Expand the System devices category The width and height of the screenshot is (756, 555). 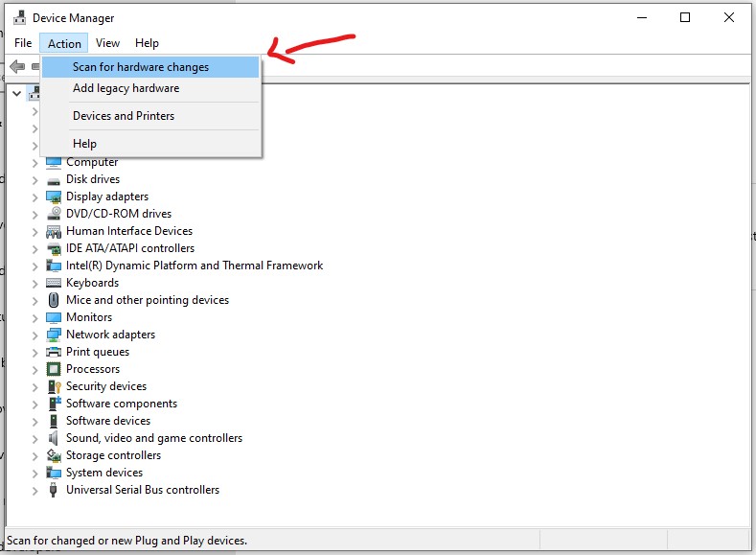point(34,474)
